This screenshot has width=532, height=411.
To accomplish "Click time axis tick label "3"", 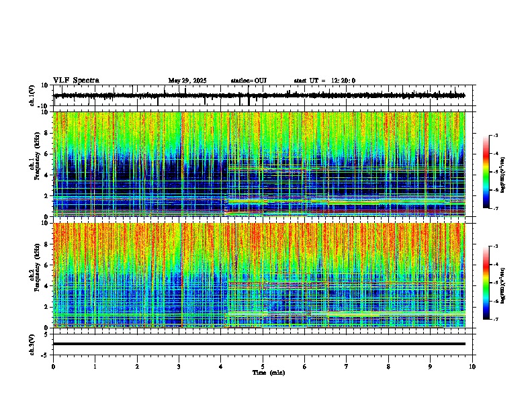I will [179, 367].
